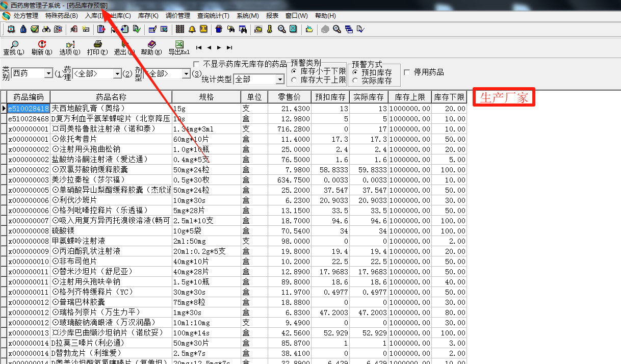Select 实际库存 radio option
The width and height of the screenshot is (621, 364).
(355, 81)
